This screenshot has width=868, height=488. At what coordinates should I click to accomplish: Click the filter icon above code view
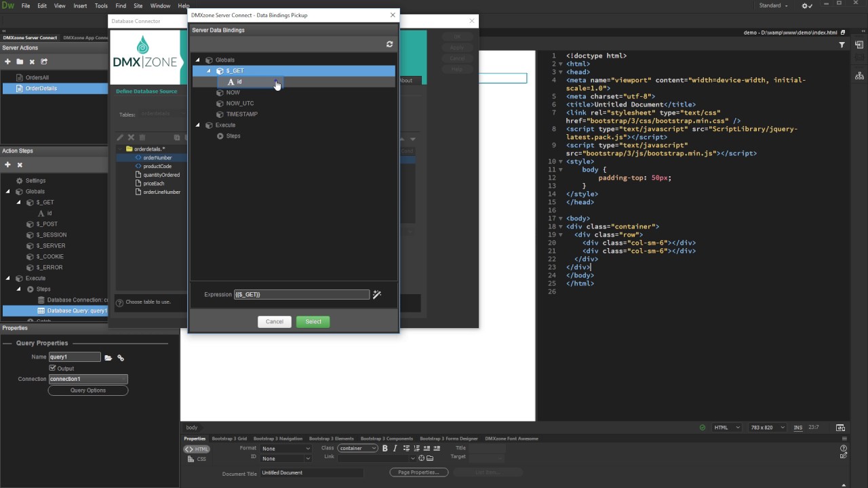coord(842,45)
